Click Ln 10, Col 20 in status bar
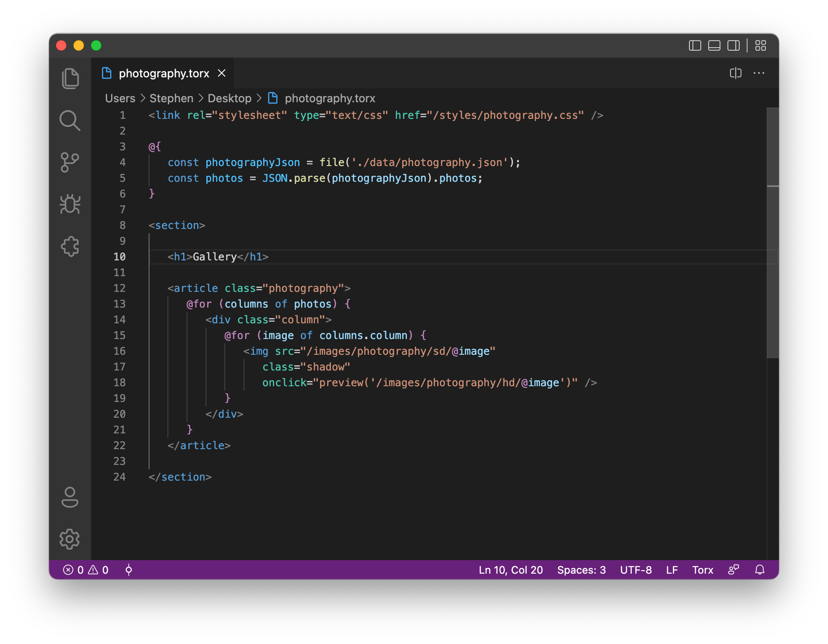 (511, 570)
